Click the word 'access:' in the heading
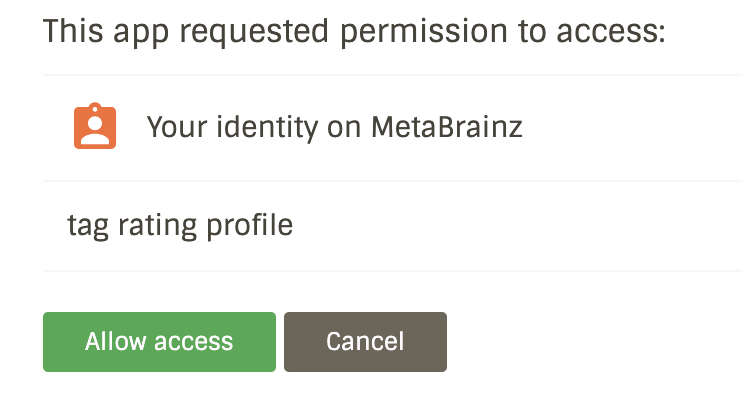This screenshot has height=404, width=742. pos(611,31)
